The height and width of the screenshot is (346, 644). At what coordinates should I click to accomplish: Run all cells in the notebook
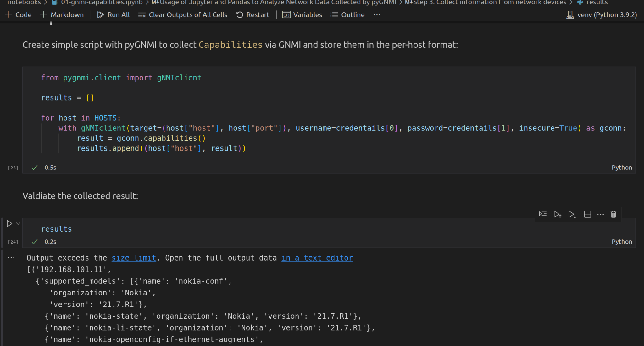113,14
